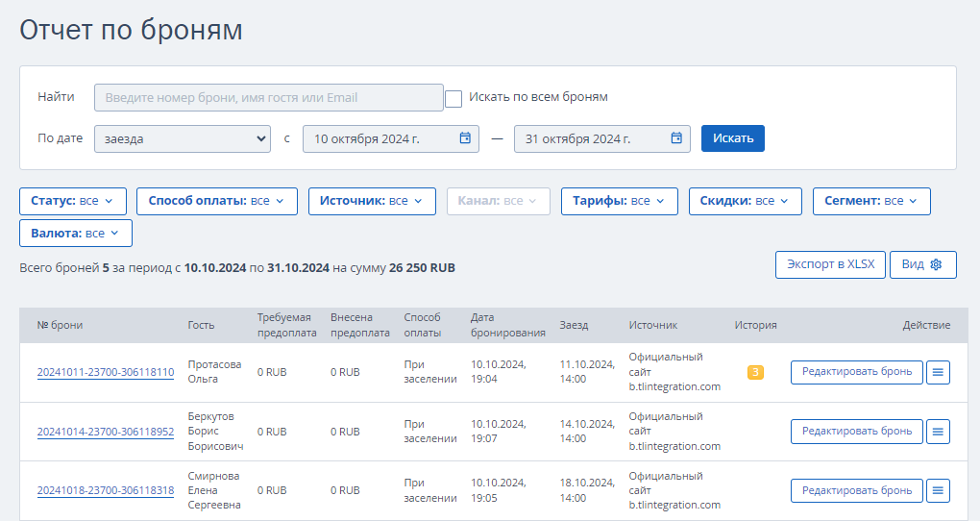The height and width of the screenshot is (521, 980).
Task: Click booking date 10.10.2024, 19:04
Action: tap(498, 371)
